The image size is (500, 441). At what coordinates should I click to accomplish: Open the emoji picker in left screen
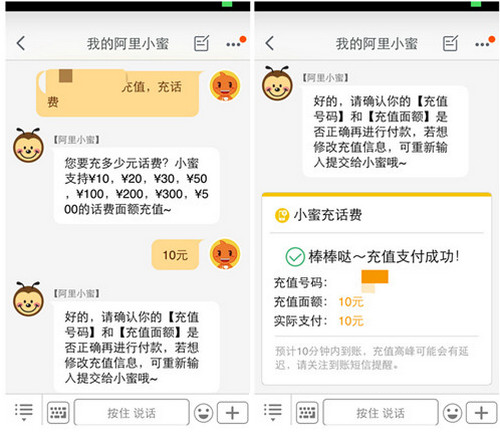pyautogui.click(x=203, y=413)
